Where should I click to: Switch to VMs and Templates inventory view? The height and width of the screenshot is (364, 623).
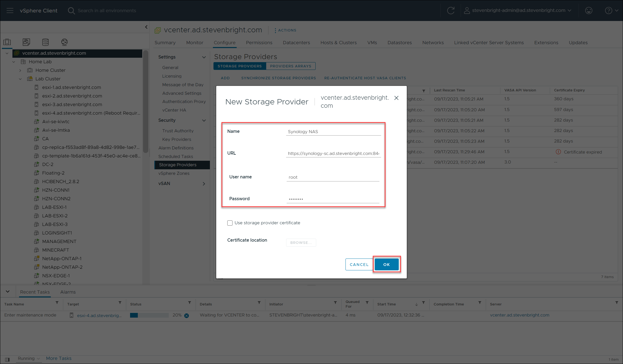tap(26, 42)
